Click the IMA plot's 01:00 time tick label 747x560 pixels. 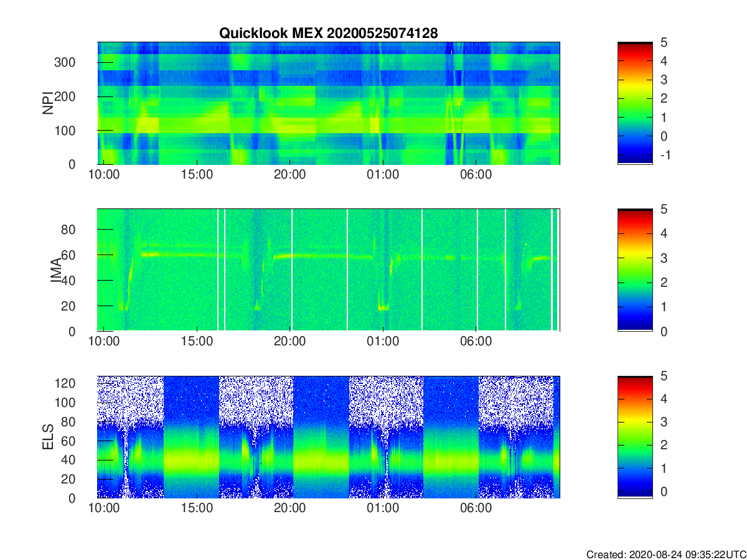[x=383, y=342]
